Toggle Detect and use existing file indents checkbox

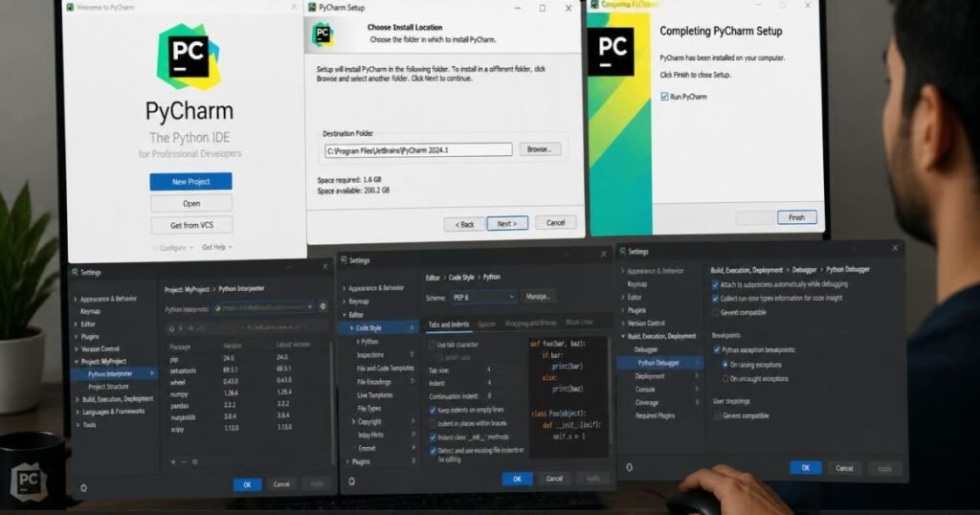pyautogui.click(x=433, y=451)
